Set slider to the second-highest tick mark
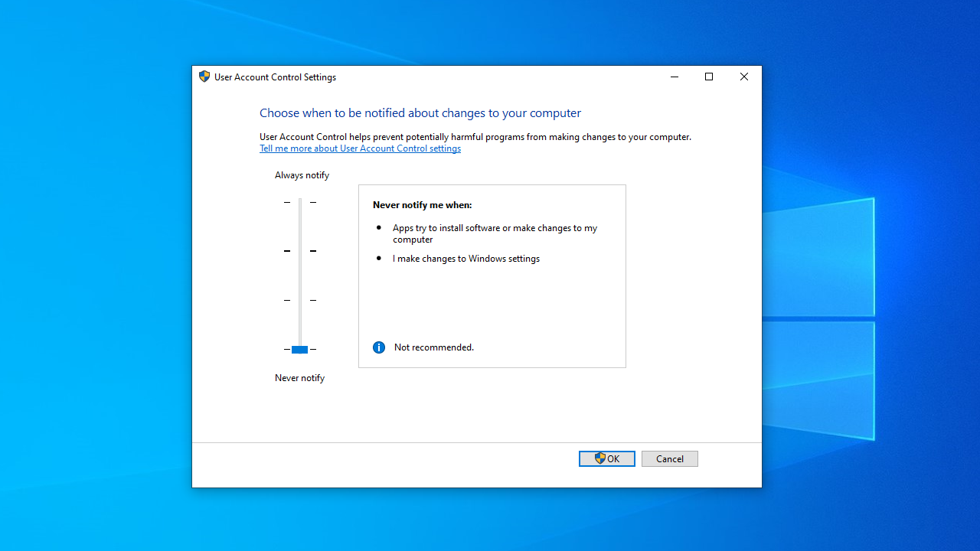The image size is (980, 551). (300, 251)
